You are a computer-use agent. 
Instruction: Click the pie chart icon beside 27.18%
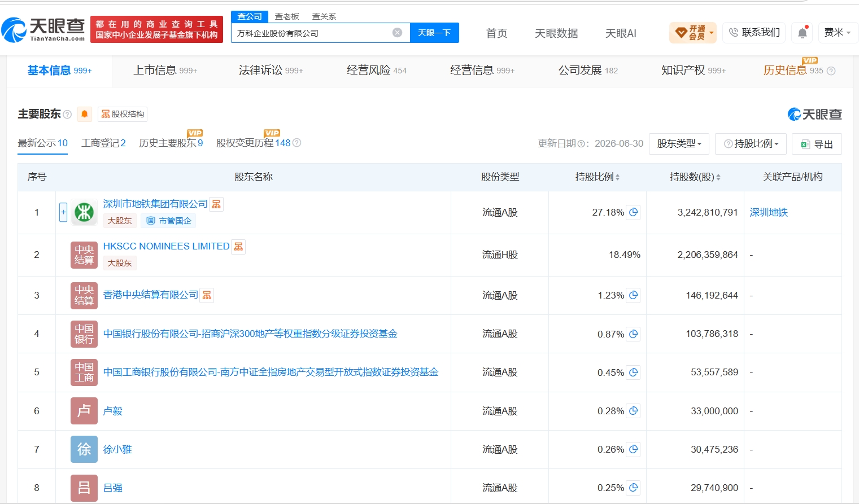[x=634, y=212]
